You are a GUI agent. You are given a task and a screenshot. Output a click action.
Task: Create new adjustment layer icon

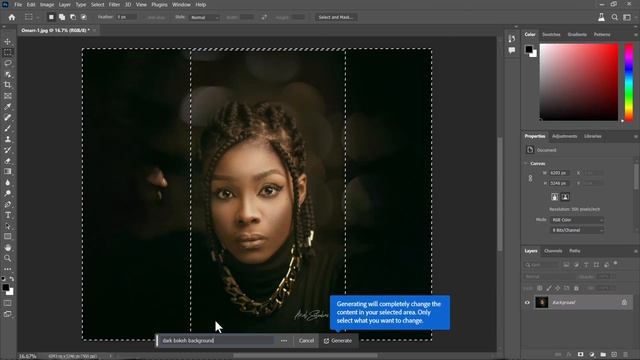[x=592, y=354]
